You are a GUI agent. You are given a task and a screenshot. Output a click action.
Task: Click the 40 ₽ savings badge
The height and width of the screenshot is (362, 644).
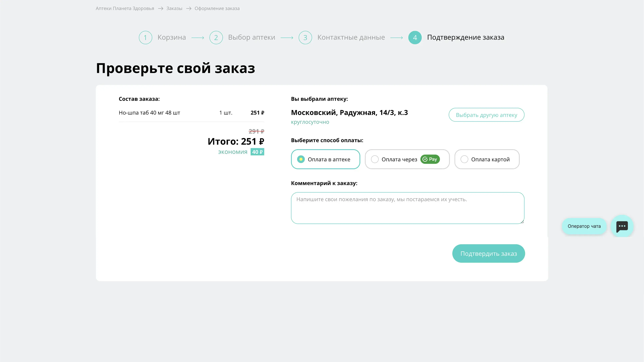tap(257, 152)
